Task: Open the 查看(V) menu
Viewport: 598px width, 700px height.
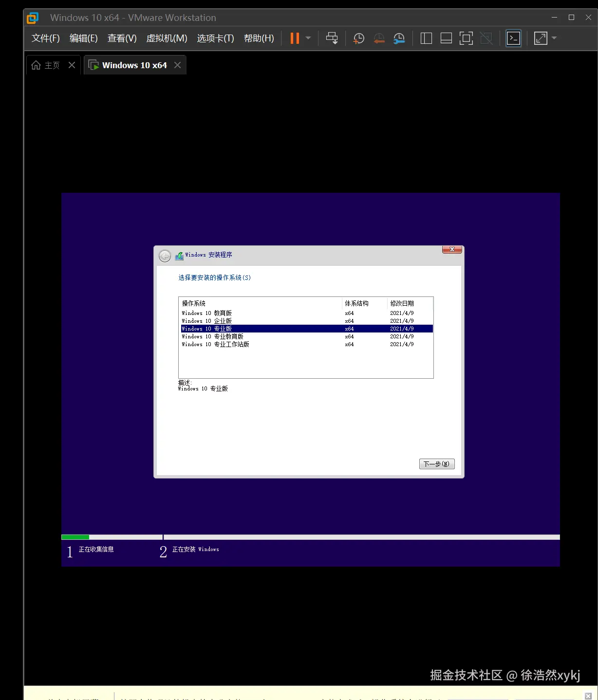Action: pyautogui.click(x=122, y=38)
